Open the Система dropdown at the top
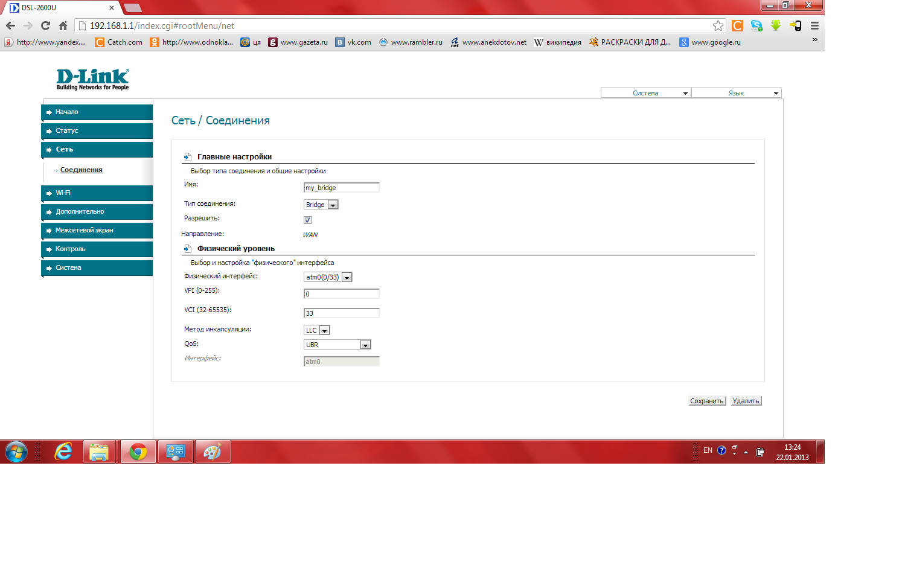This screenshot has height=588, width=902. pos(645,93)
